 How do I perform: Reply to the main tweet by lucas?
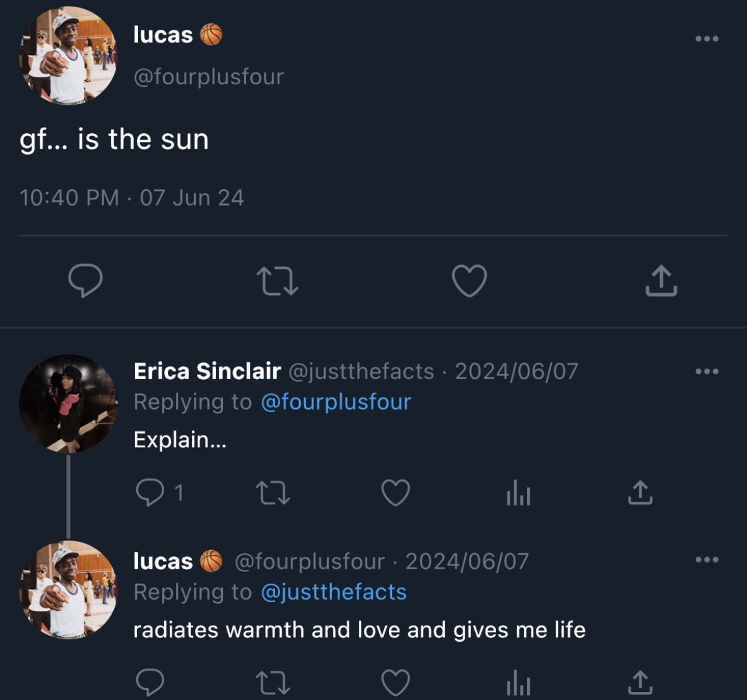[85, 281]
